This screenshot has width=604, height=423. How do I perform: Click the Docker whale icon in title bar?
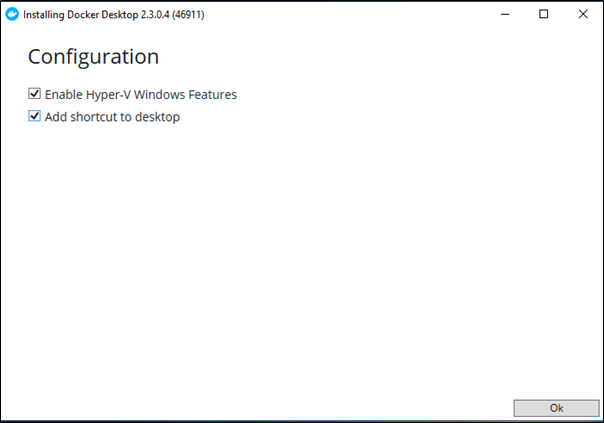point(12,15)
